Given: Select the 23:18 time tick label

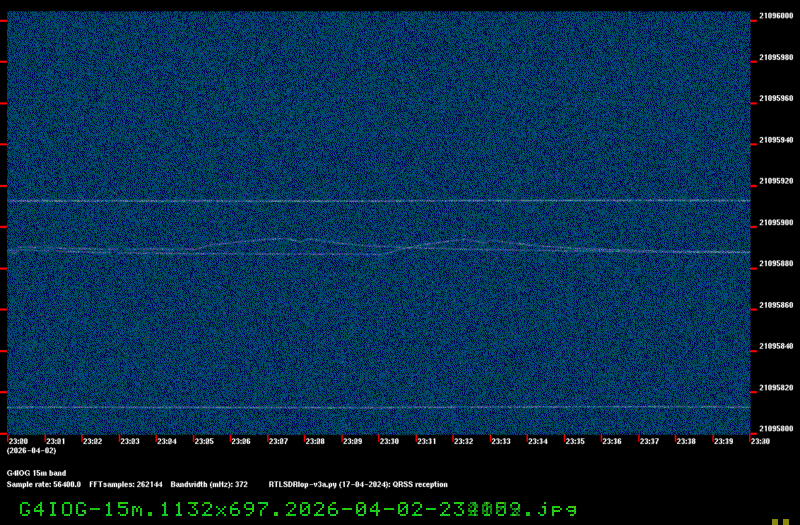Looking at the screenshot, I should 686,441.
